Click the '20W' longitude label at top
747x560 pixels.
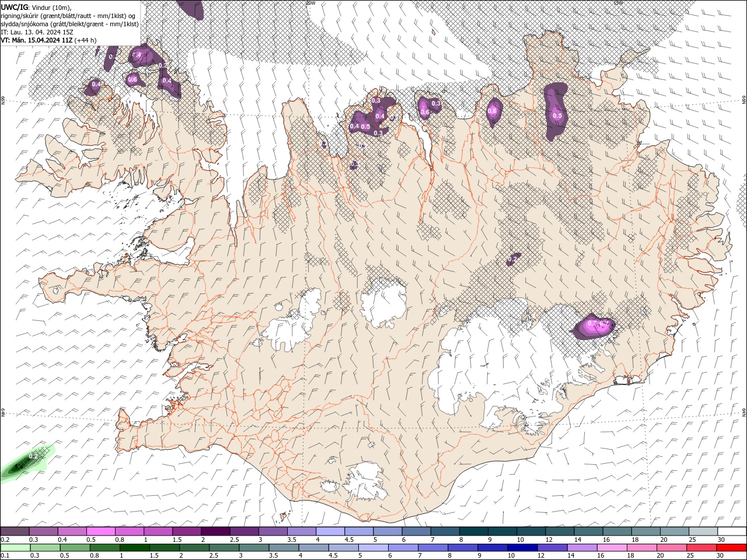[x=310, y=3]
